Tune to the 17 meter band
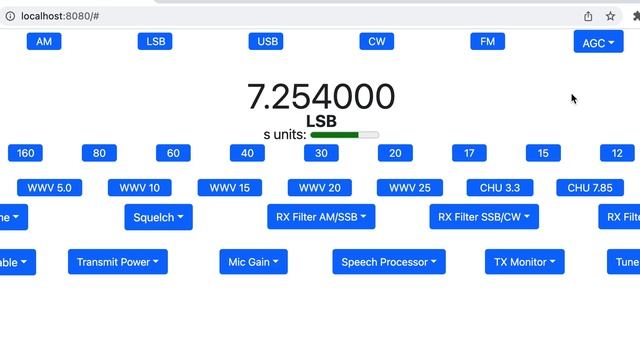The image size is (640, 360). (469, 153)
